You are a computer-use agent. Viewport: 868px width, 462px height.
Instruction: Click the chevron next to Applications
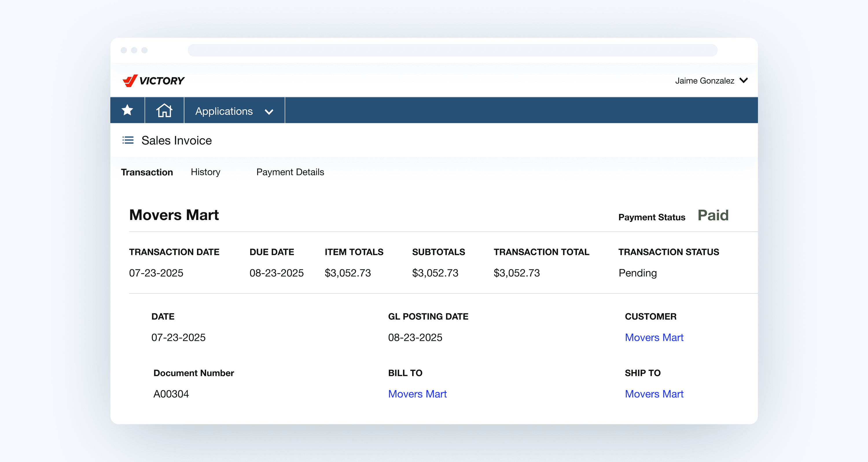pyautogui.click(x=269, y=112)
